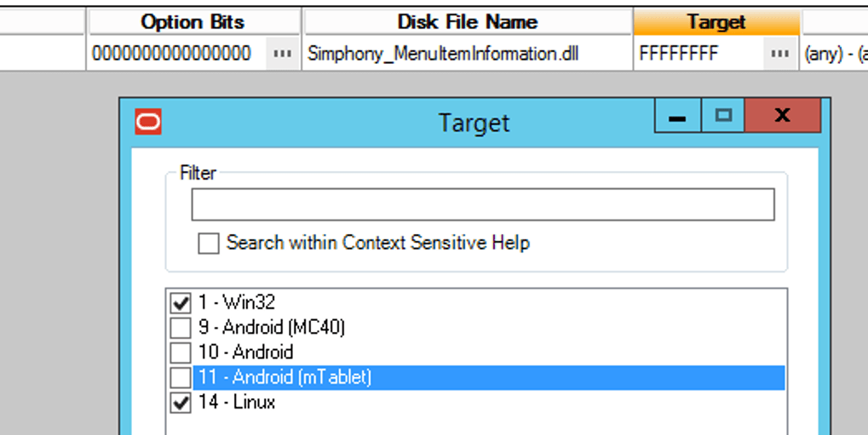Screen dimensions: 868x435
Task: Select the 0000000000000000 option bits cell
Action: click(x=171, y=54)
